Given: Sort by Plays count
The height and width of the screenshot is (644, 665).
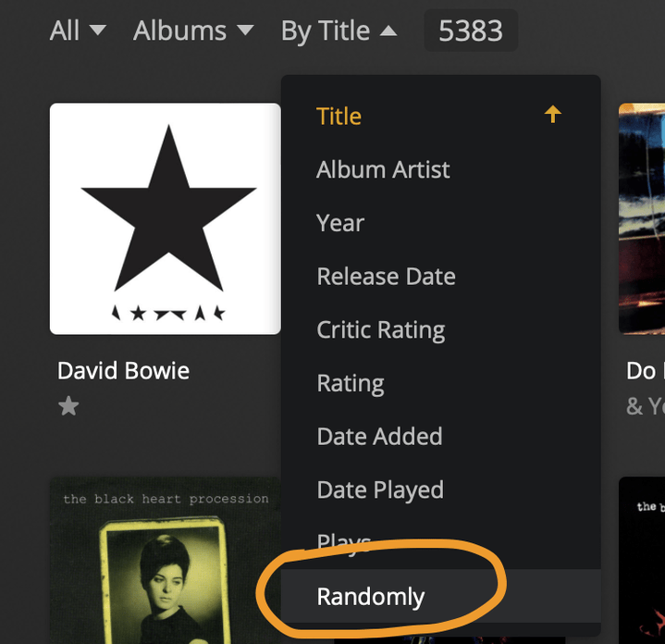Looking at the screenshot, I should (x=344, y=541).
